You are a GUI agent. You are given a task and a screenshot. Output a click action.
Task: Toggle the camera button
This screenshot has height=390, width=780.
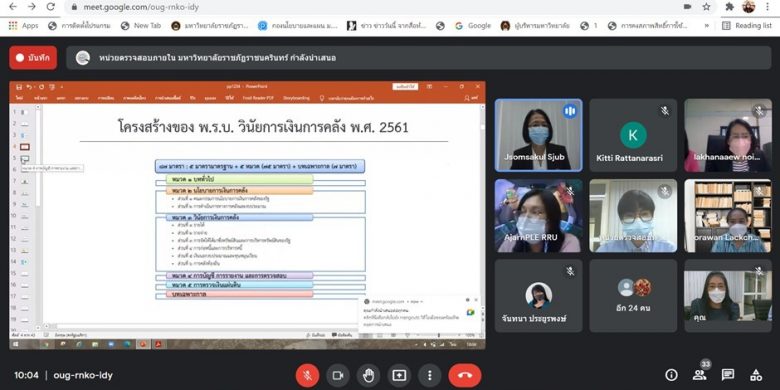[338, 376]
